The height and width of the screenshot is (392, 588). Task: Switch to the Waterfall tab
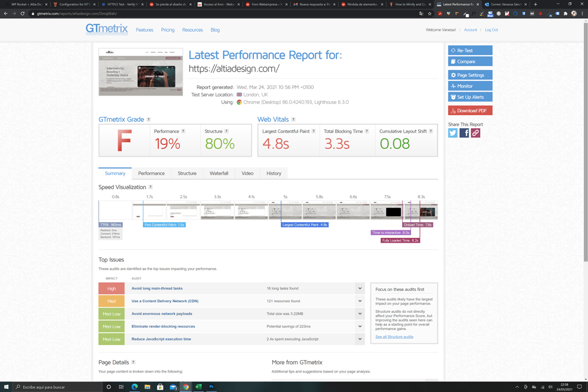click(x=219, y=173)
